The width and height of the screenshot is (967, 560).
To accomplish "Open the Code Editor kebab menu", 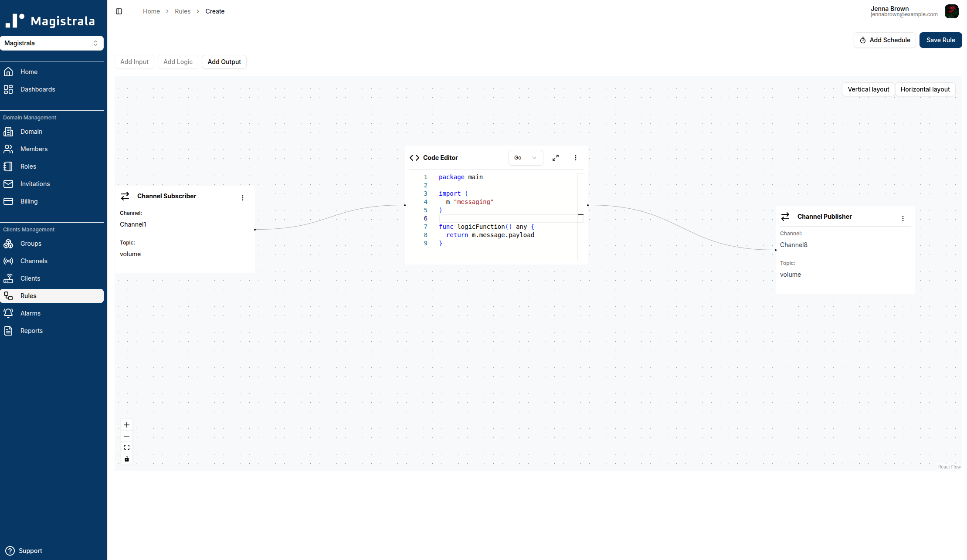I will pyautogui.click(x=576, y=157).
